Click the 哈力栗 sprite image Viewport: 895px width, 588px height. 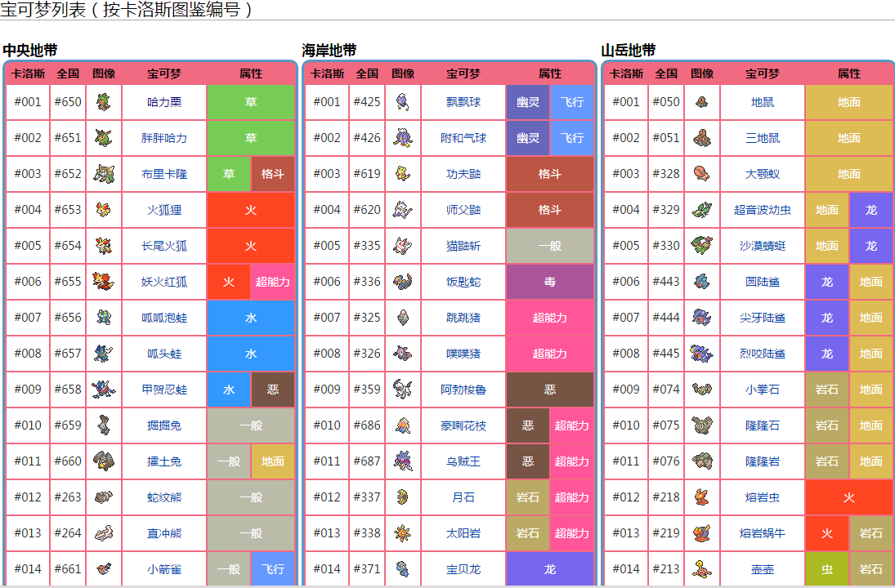tap(103, 102)
